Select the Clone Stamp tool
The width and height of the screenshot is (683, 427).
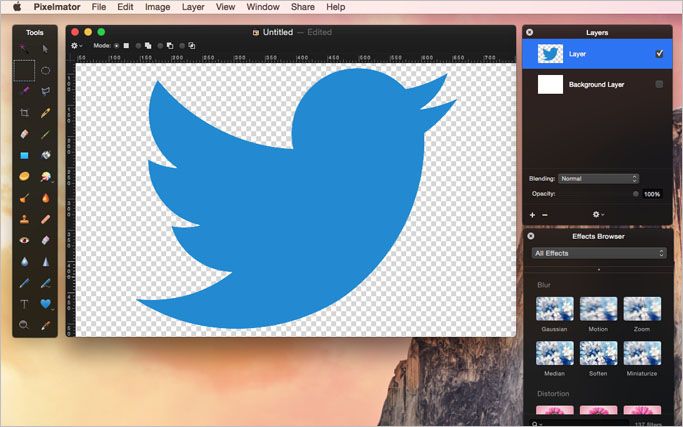point(24,219)
